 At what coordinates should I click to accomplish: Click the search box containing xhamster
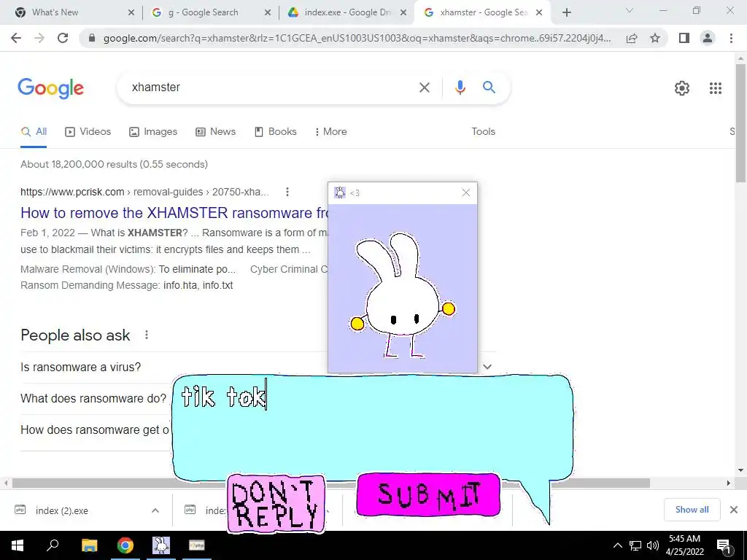tap(271, 87)
